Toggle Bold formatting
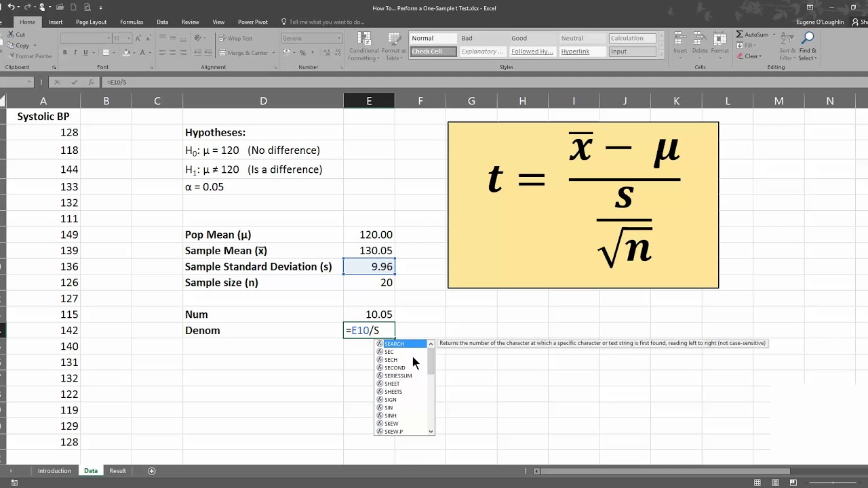Image resolution: width=868 pixels, height=488 pixels. coord(66,53)
